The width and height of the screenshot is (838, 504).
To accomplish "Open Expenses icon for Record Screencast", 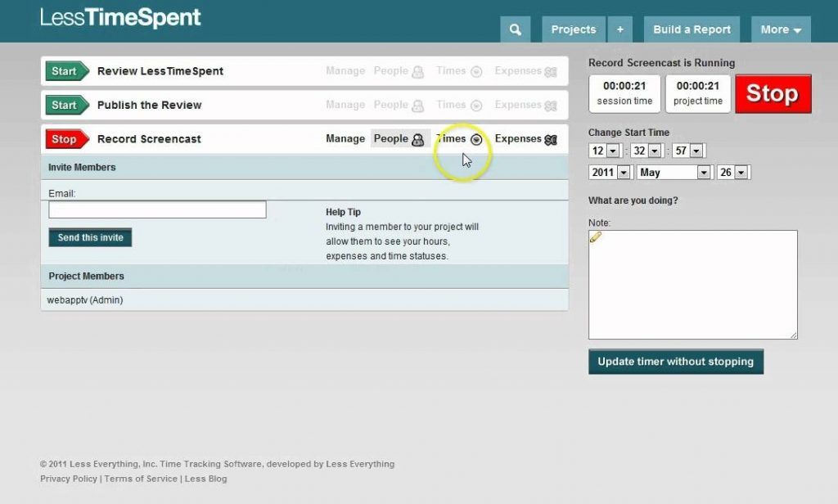I will click(x=551, y=139).
